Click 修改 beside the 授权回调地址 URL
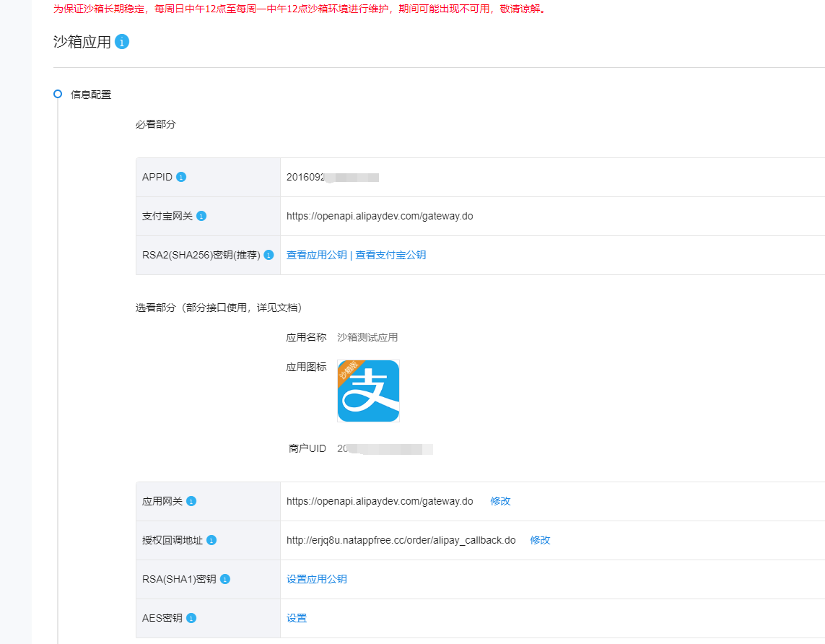The width and height of the screenshot is (825, 644). click(540, 539)
